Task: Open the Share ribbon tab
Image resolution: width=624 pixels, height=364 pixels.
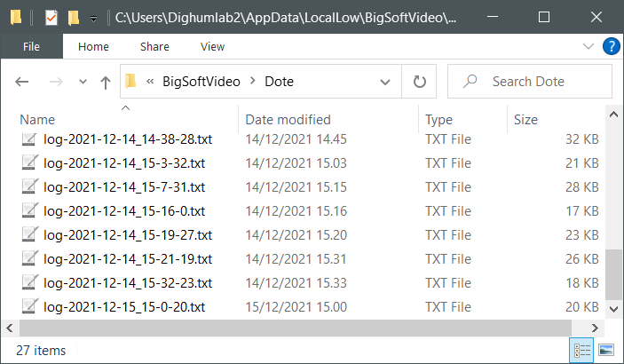Action: [154, 46]
